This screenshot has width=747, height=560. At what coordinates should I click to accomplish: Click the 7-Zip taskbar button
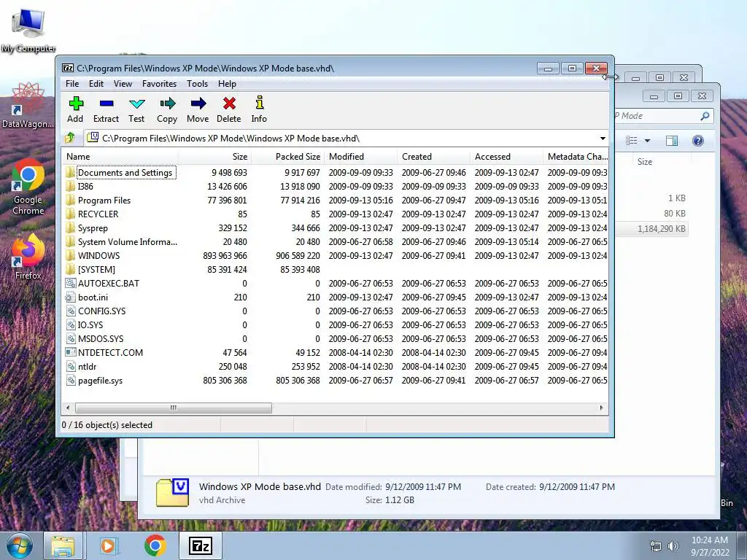pyautogui.click(x=201, y=545)
